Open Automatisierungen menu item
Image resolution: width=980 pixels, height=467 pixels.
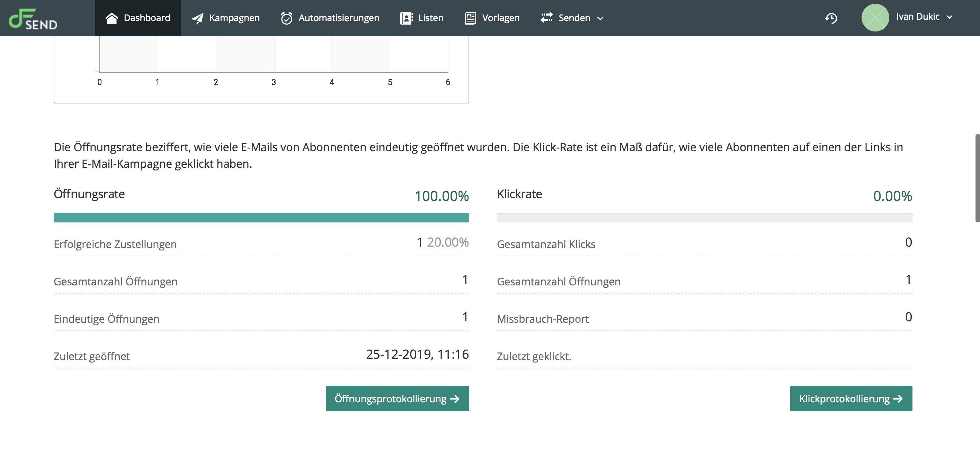[330, 18]
